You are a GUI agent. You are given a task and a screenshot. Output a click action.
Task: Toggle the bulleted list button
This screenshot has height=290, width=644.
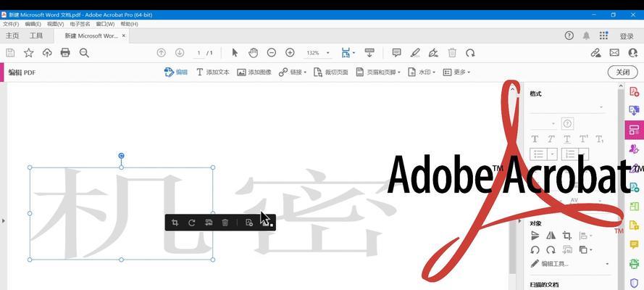tap(539, 154)
